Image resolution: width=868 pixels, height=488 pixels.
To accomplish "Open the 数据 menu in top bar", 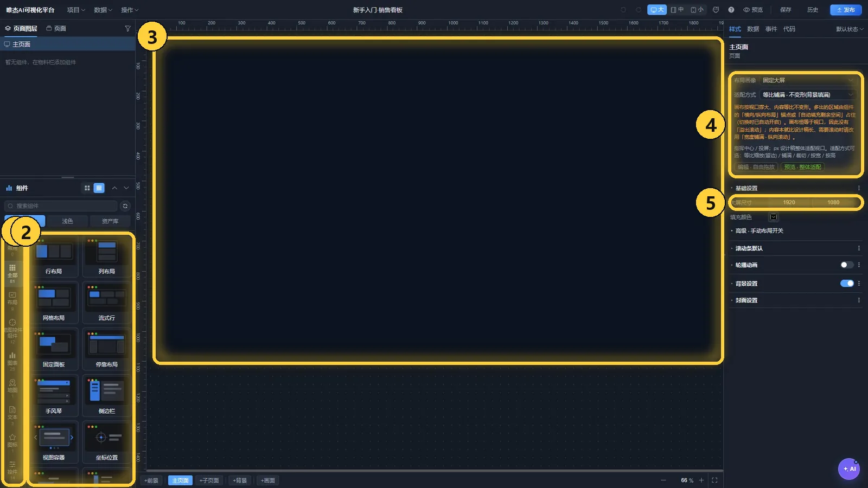I will pyautogui.click(x=103, y=10).
